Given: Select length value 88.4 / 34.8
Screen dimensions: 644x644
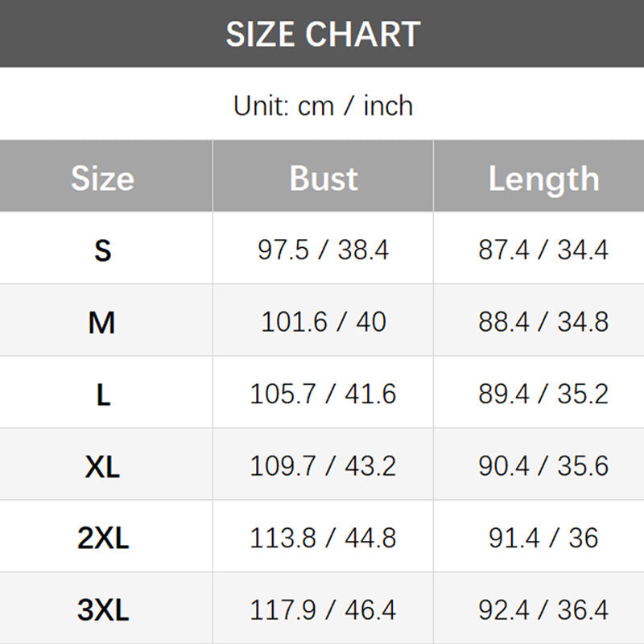Looking at the screenshot, I should (543, 322).
